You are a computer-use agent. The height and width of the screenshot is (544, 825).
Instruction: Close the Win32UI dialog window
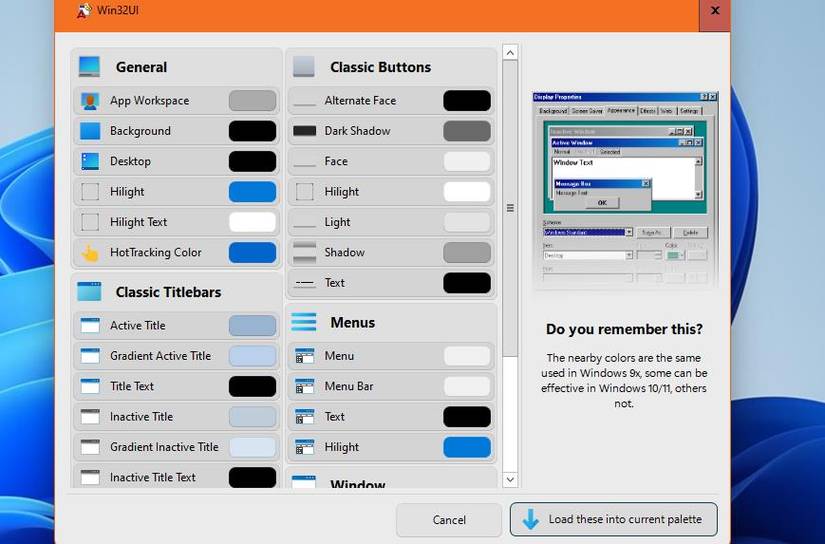(715, 12)
